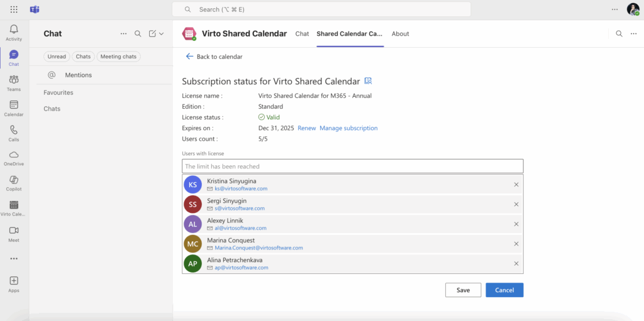
Task: Click the AL avatar circle
Action: tap(192, 224)
